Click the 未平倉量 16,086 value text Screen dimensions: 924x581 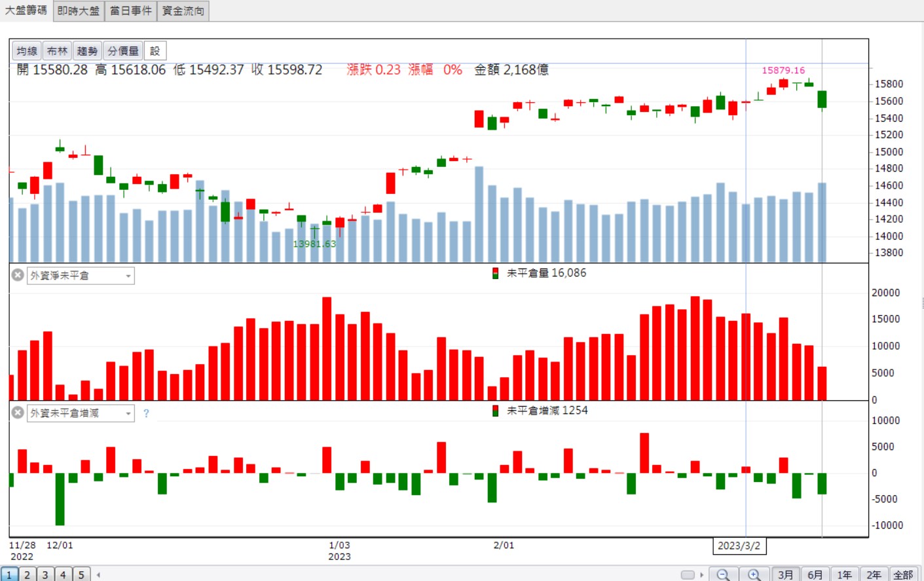click(546, 273)
